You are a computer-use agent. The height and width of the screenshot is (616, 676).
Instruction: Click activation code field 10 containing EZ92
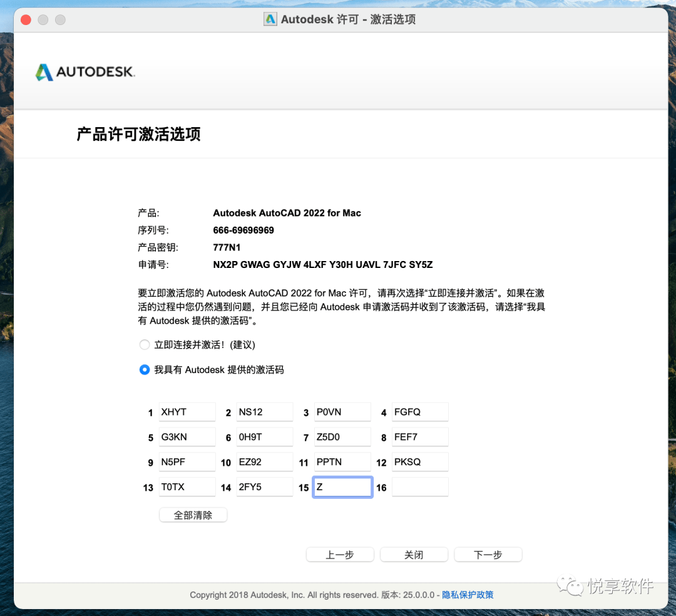(x=265, y=462)
